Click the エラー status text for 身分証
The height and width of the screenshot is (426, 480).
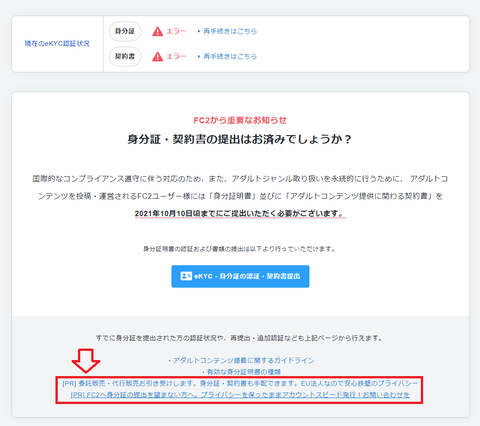coord(176,31)
